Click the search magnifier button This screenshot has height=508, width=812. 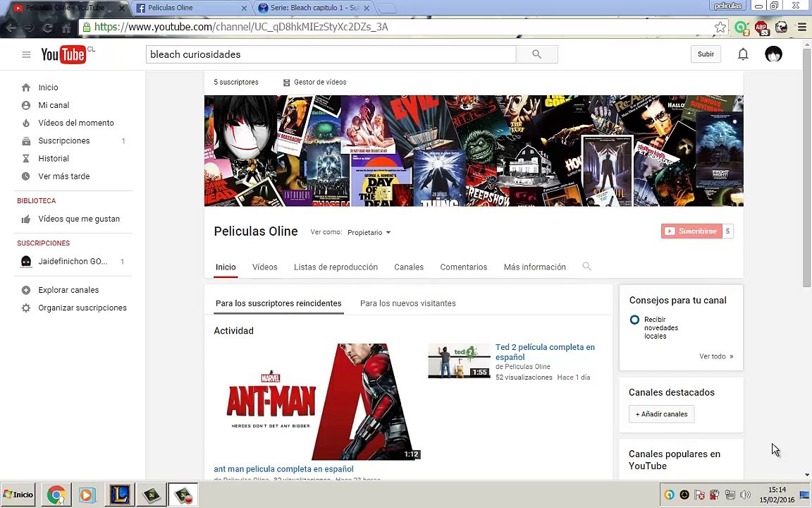[x=536, y=54]
